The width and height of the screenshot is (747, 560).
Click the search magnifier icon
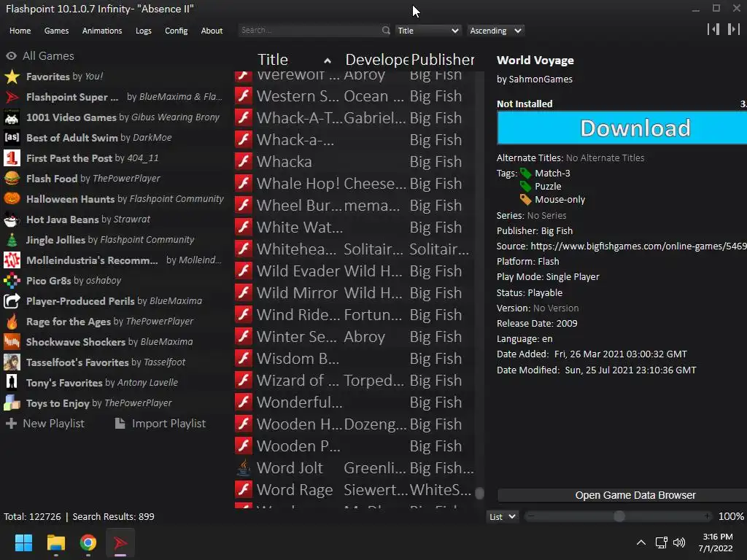coord(386,31)
